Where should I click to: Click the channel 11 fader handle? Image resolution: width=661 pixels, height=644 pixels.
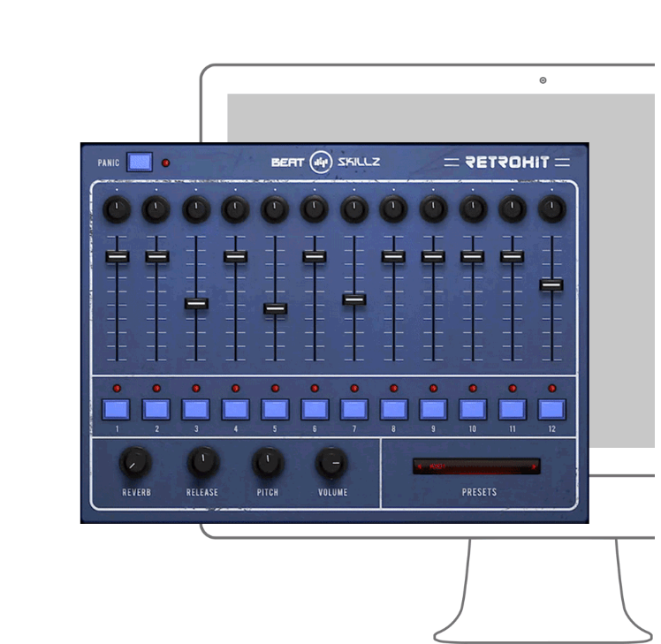pyautogui.click(x=513, y=256)
